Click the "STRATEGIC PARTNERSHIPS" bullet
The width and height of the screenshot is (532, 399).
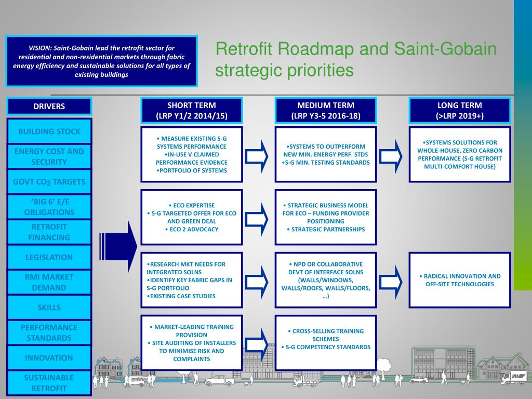point(326,229)
